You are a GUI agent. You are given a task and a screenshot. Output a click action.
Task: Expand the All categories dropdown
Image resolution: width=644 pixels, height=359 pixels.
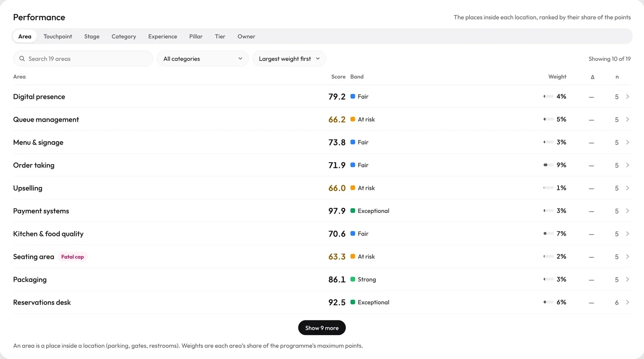tap(203, 59)
